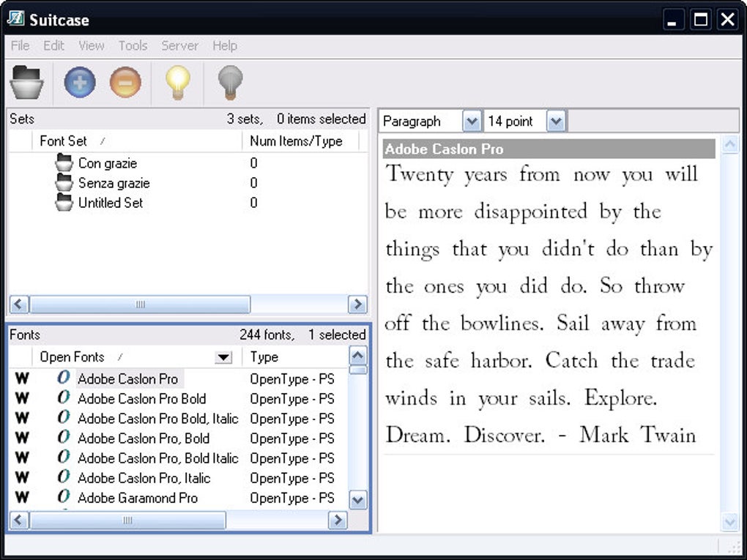Sort by the Num Items/Type column header

pos(296,141)
